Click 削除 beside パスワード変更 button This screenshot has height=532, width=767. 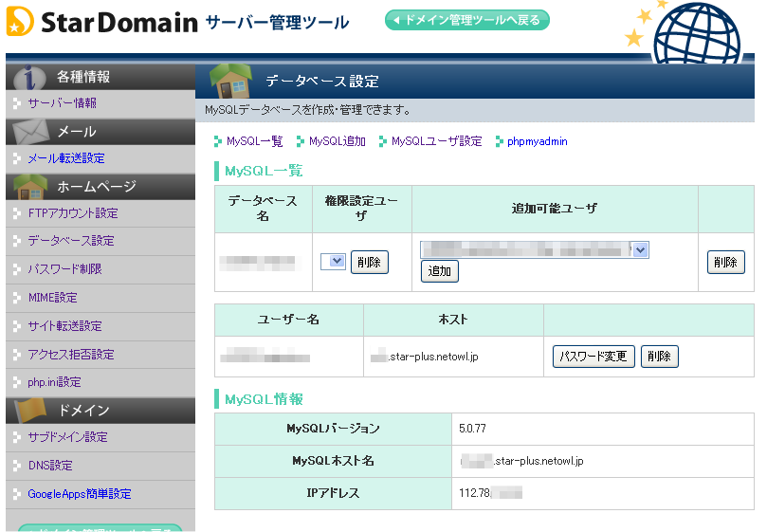659,357
